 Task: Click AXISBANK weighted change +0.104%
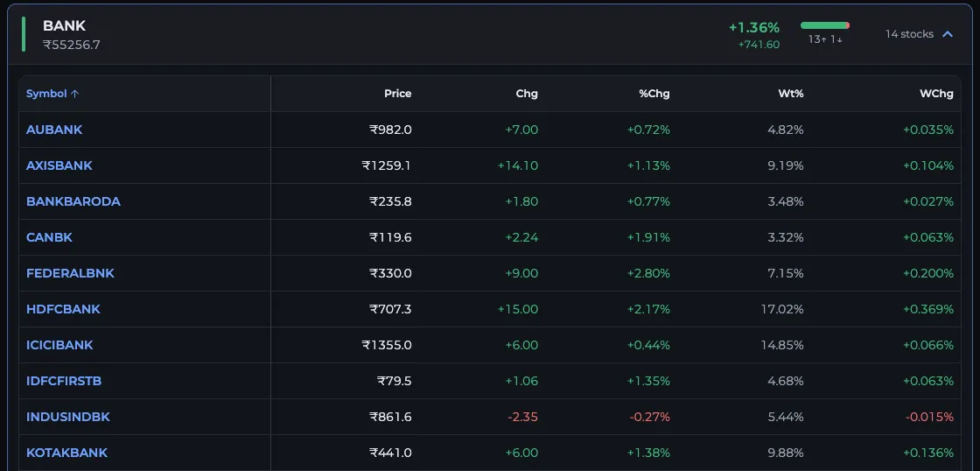coord(928,165)
